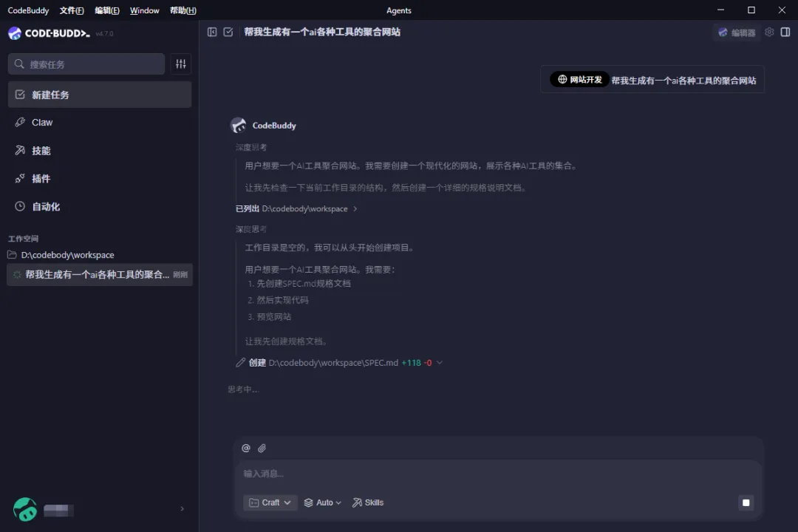Screen dimensions: 798x532
Task: Open the Window menu
Action: pos(145,10)
